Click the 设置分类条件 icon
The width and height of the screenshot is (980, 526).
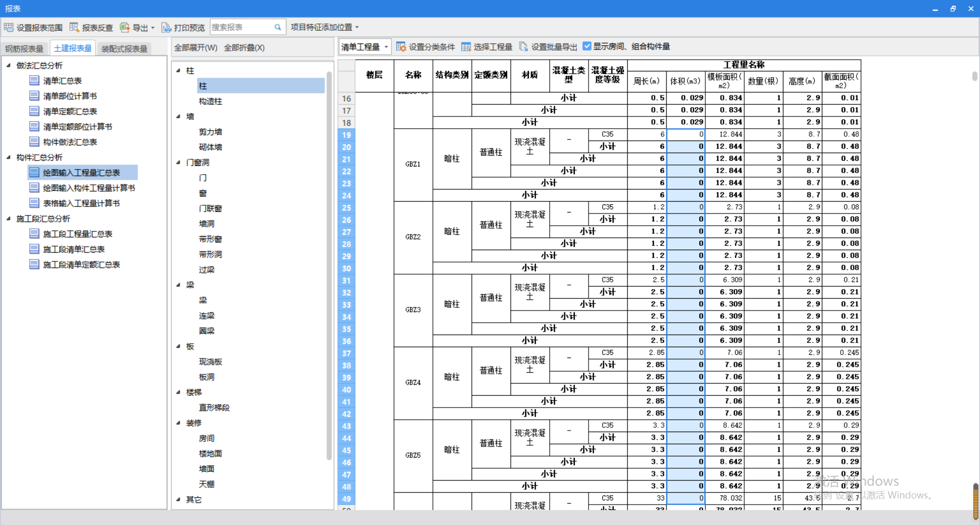(x=401, y=46)
